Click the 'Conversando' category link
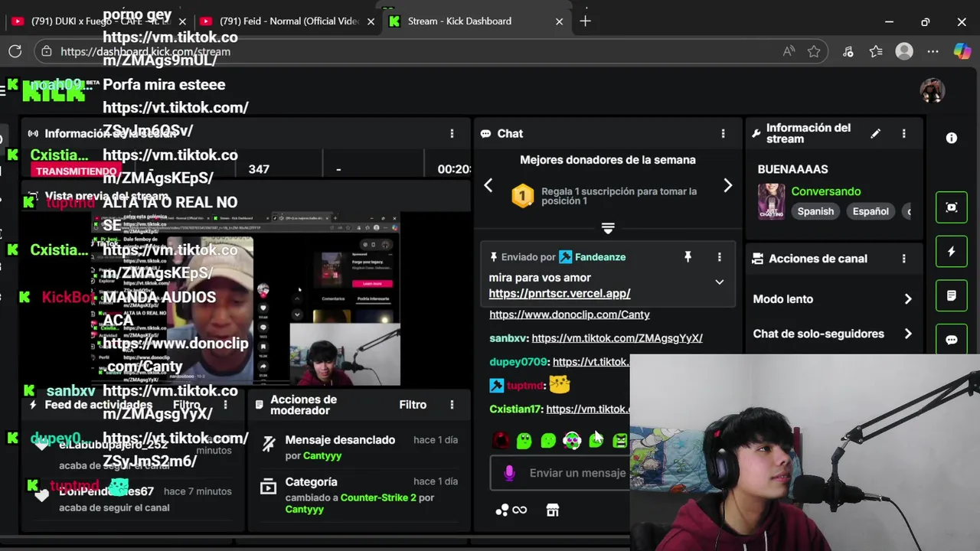Screen dimensions: 980x551 (826, 191)
